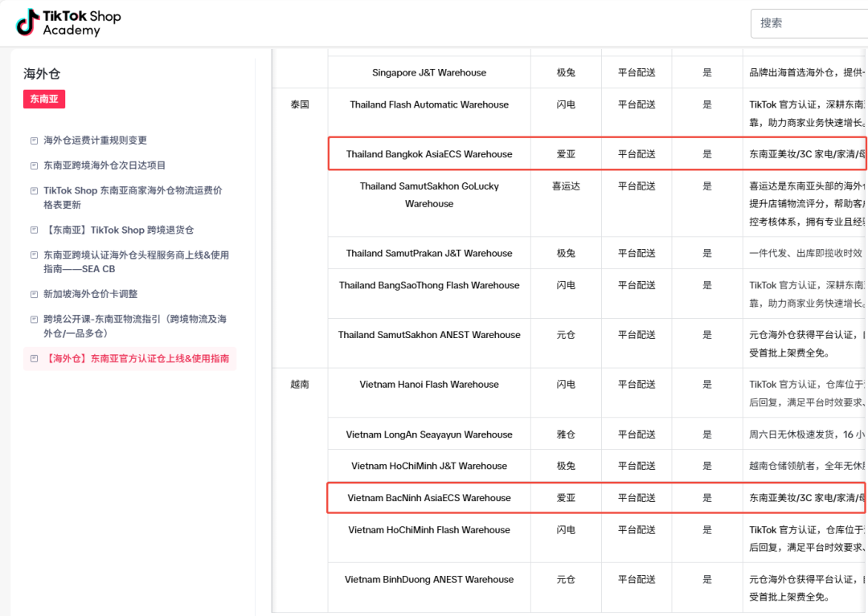
Task: Open 东南亚跨境海外仓次日达项目 article
Action: pos(104,165)
